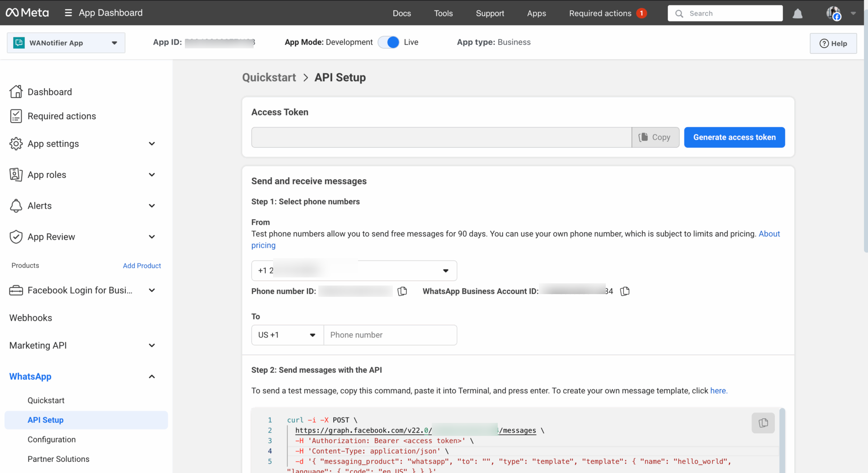The image size is (868, 473).
Task: Toggle App Mode to Live
Action: 388,42
